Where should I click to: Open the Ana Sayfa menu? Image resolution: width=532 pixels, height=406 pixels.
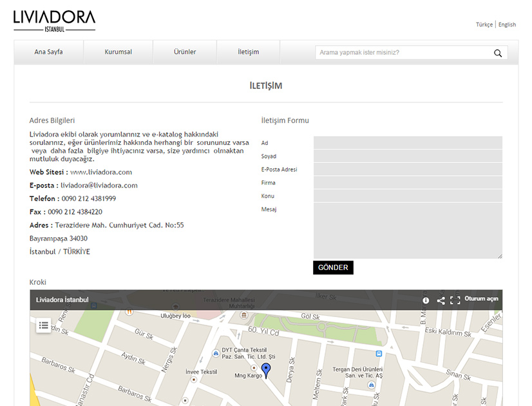tap(49, 52)
